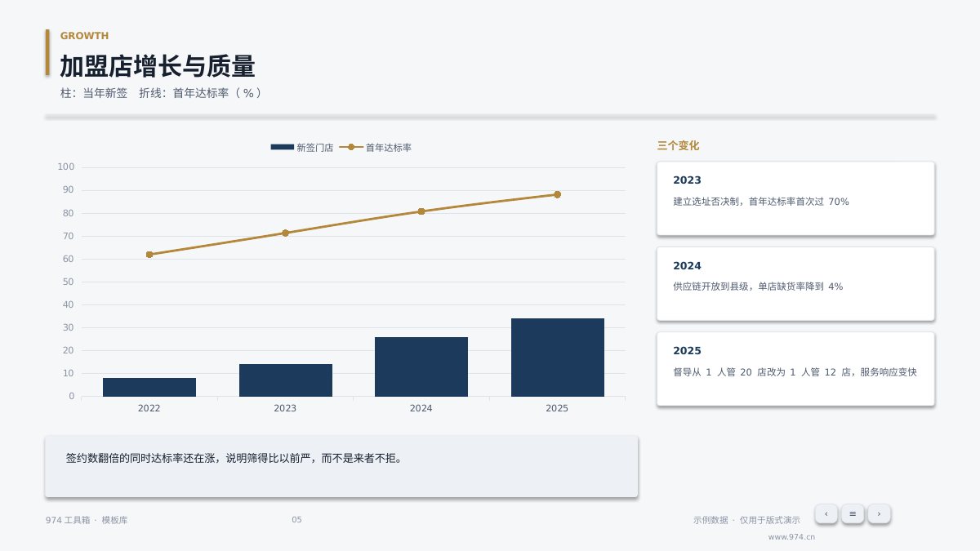Click the 2024 line data point
Image resolution: width=980 pixels, height=551 pixels.
point(421,211)
